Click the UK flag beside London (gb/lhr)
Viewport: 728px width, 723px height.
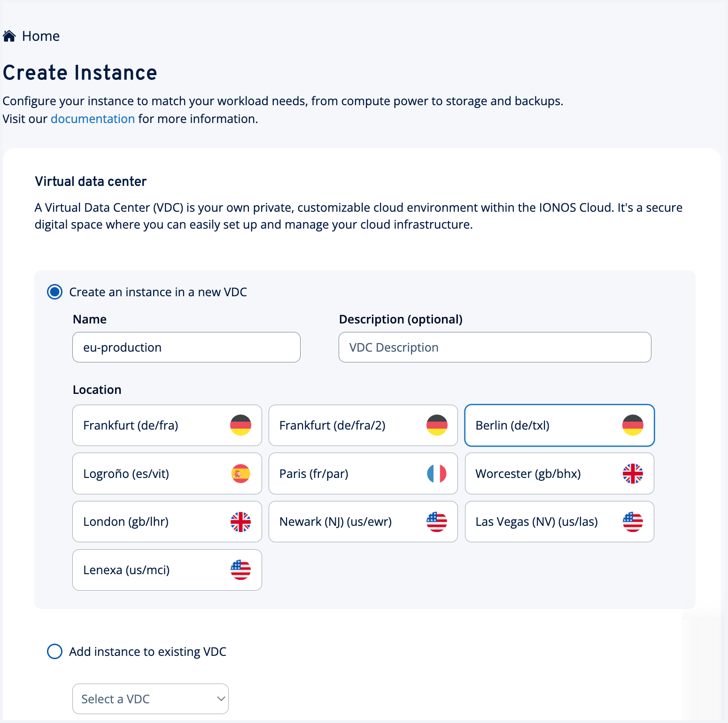point(240,521)
